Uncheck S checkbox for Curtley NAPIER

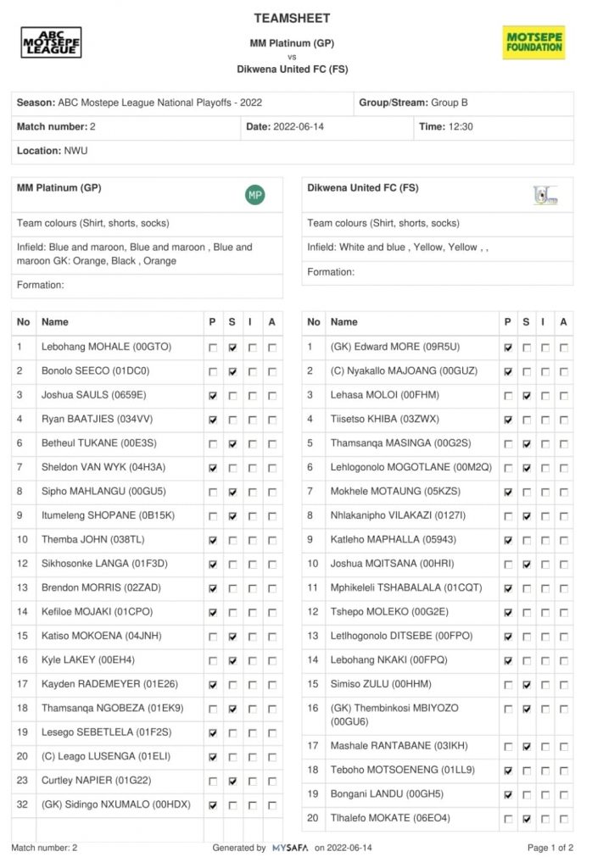coord(232,782)
